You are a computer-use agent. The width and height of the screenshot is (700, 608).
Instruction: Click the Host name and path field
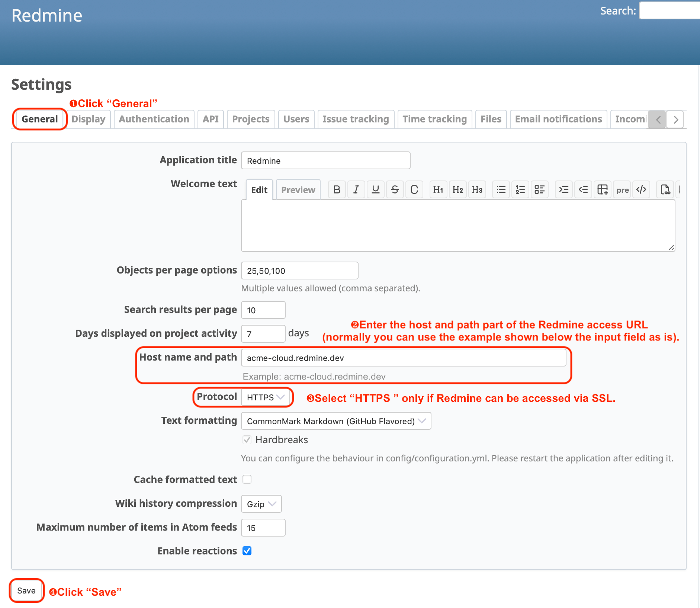pyautogui.click(x=404, y=358)
